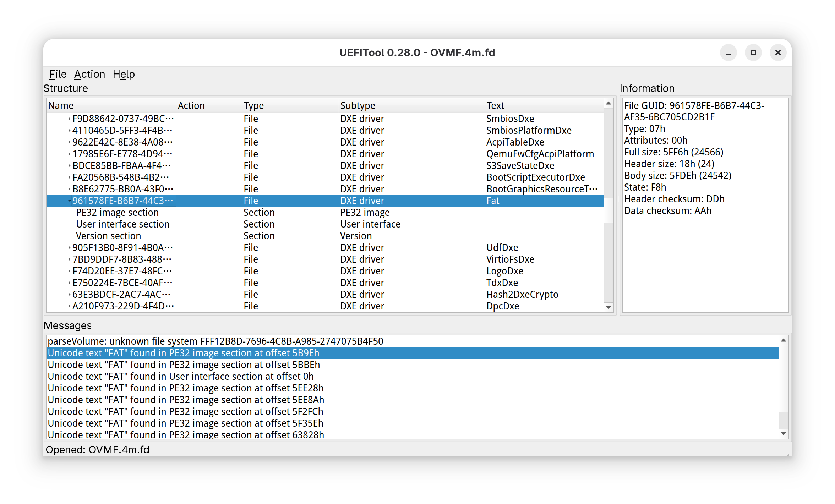Select the message at offset 5EE8Ah
The height and width of the screenshot is (504, 835).
(x=413, y=400)
